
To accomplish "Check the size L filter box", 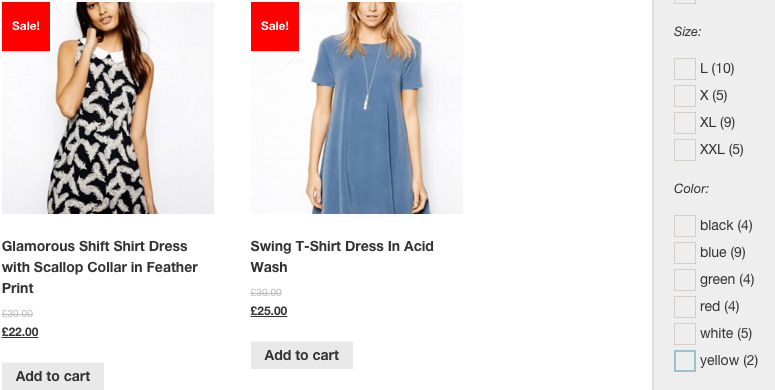I will click(x=685, y=69).
